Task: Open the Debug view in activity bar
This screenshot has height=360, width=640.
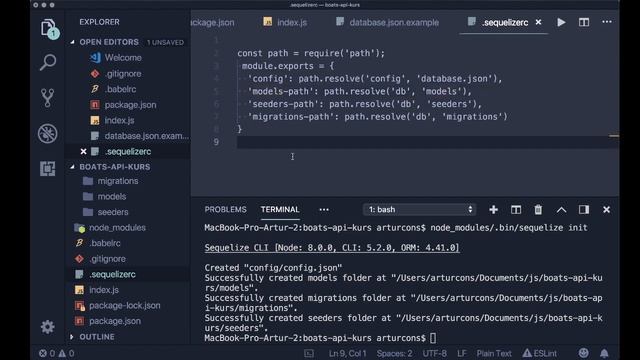Action: (48, 133)
